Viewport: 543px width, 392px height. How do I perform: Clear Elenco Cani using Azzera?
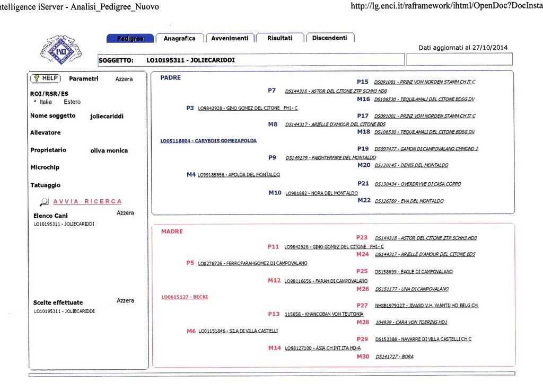125,213
